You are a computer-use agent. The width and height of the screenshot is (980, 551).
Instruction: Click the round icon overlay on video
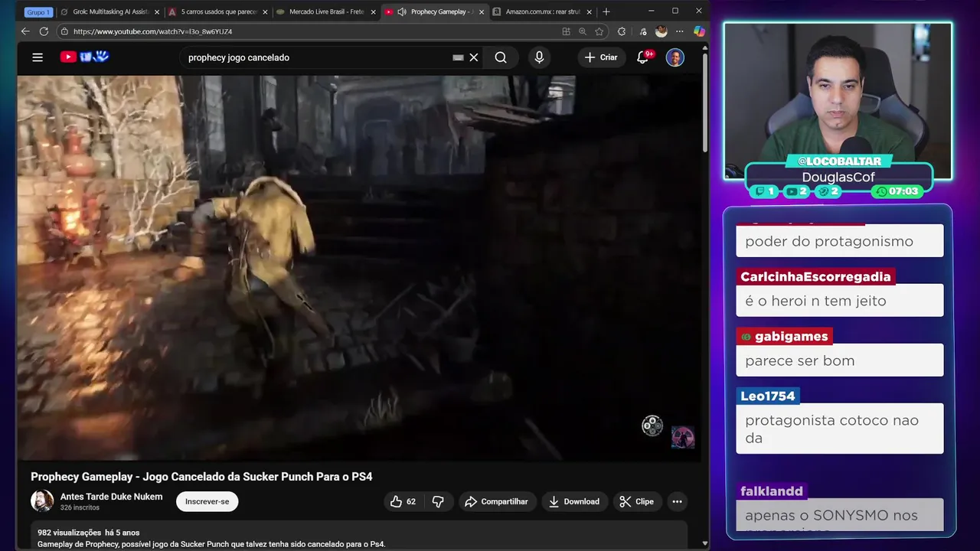click(652, 425)
